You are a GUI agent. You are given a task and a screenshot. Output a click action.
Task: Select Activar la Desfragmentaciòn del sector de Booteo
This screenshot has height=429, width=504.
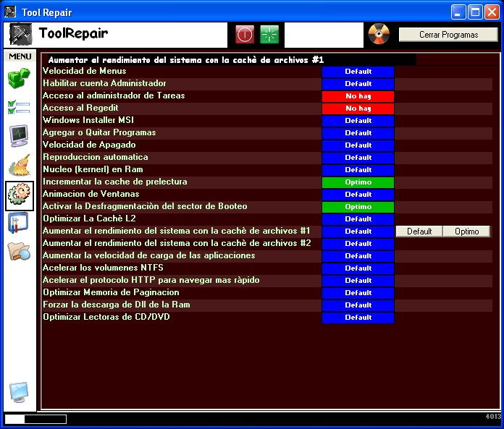pyautogui.click(x=145, y=206)
